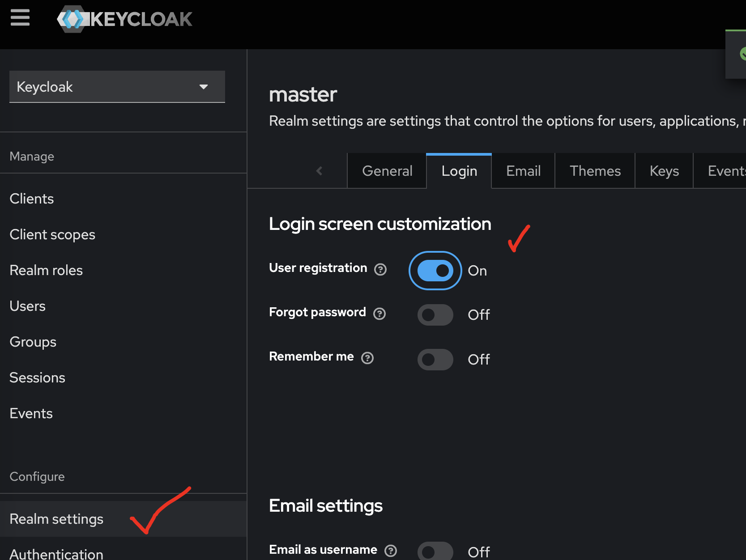Select Realm settings in the sidebar

(x=124, y=519)
